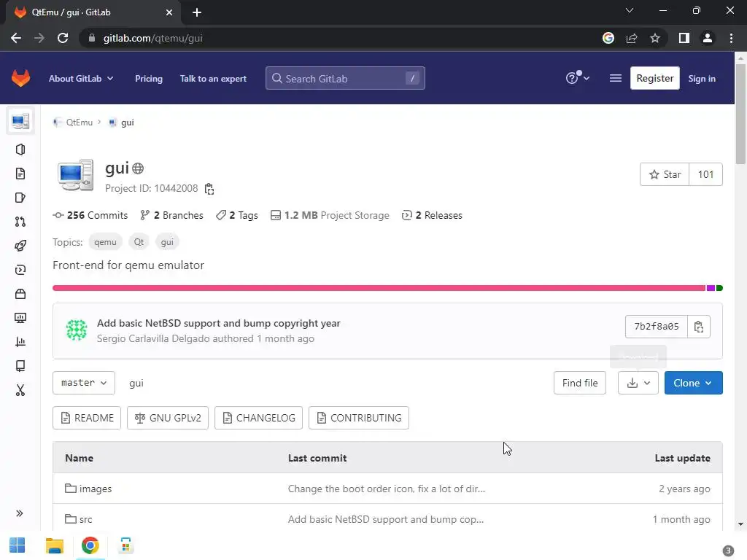Open the help menu dropdown
This screenshot has height=560, width=747.
[578, 77]
